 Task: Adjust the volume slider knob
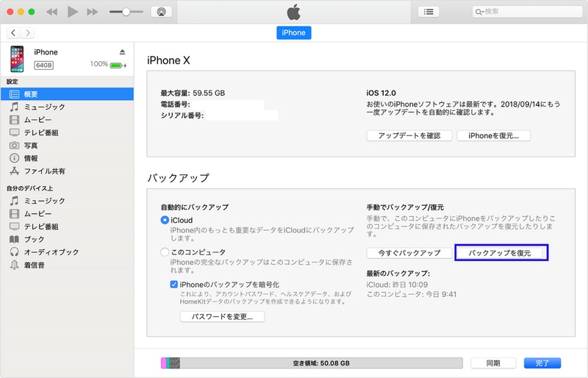(126, 12)
